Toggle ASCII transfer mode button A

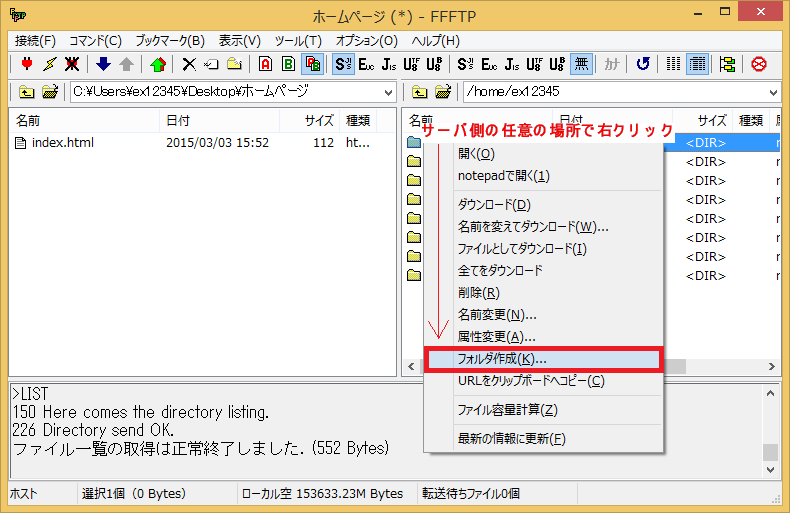(265, 64)
